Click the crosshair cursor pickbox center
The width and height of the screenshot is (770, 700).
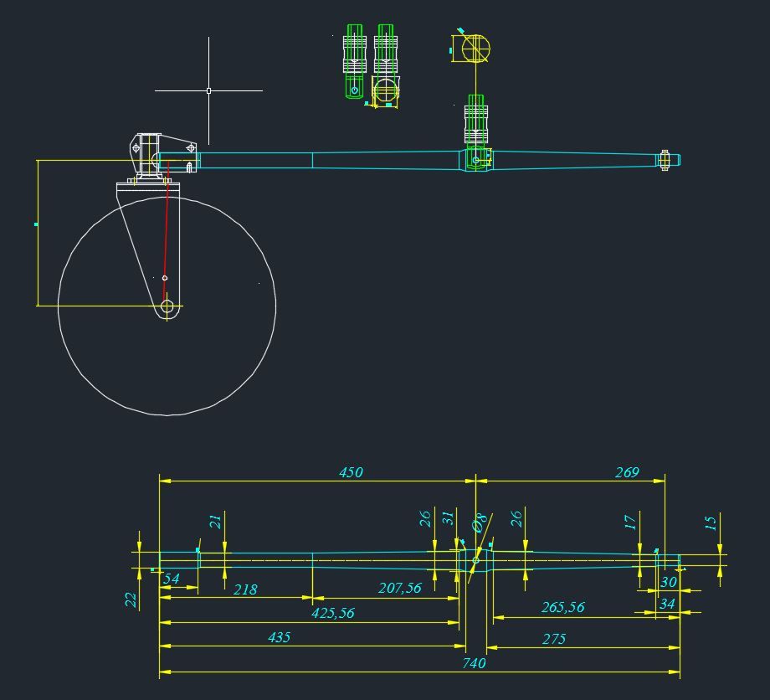click(208, 90)
